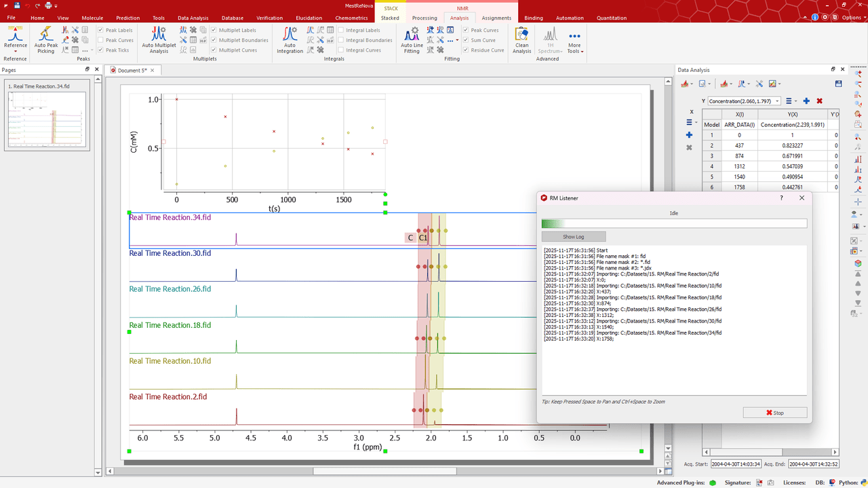Image resolution: width=868 pixels, height=488 pixels.
Task: Uncheck the Peak Labels checkbox
Action: point(101,31)
